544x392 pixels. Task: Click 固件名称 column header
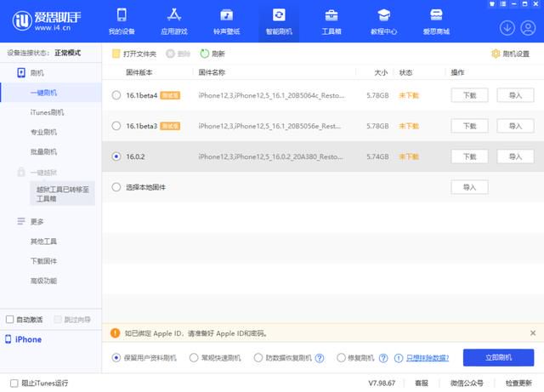coord(212,72)
